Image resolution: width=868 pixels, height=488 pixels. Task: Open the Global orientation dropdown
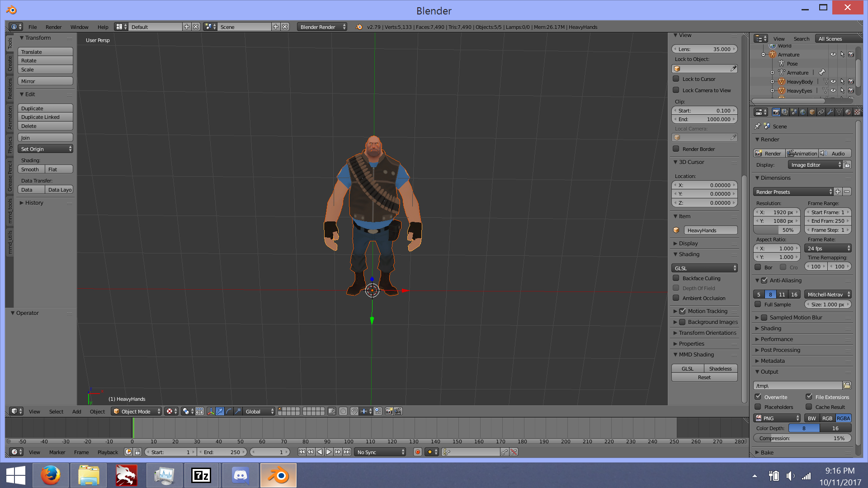[x=259, y=411]
